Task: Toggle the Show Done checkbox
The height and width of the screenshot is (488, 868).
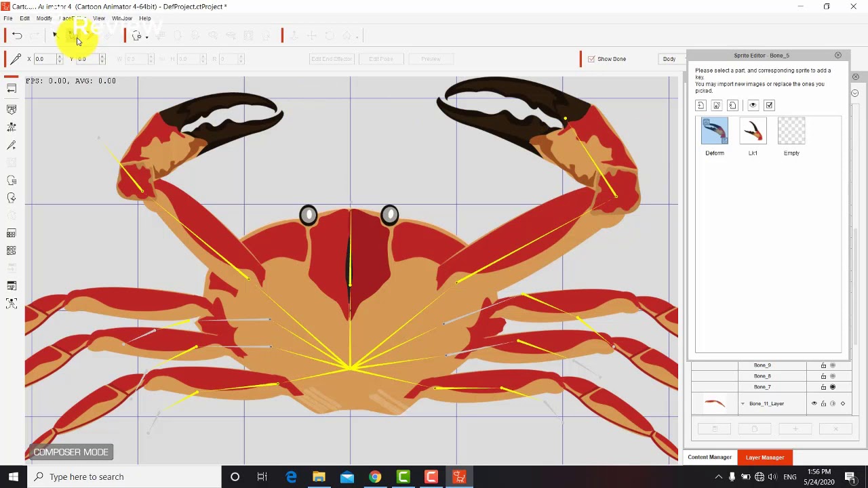Action: [x=591, y=59]
